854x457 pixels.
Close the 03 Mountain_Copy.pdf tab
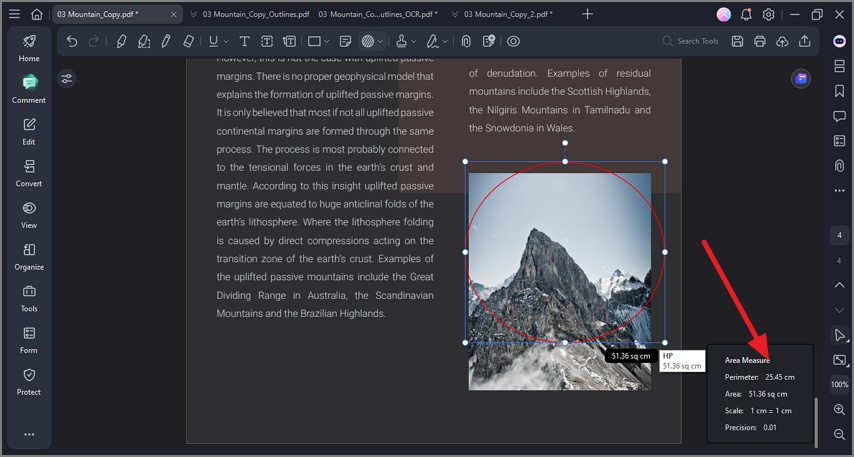pyautogui.click(x=174, y=14)
